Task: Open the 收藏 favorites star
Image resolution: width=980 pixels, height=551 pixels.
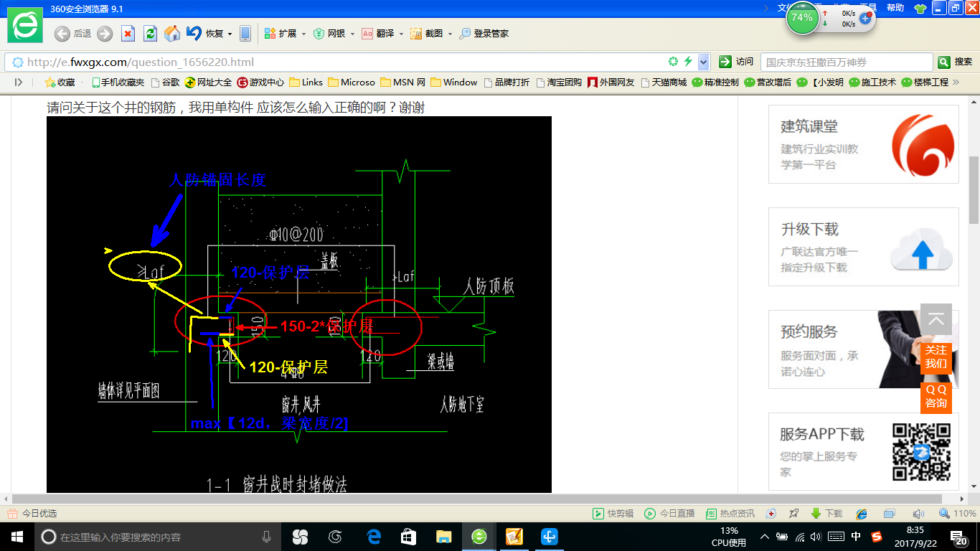Action: (x=60, y=83)
